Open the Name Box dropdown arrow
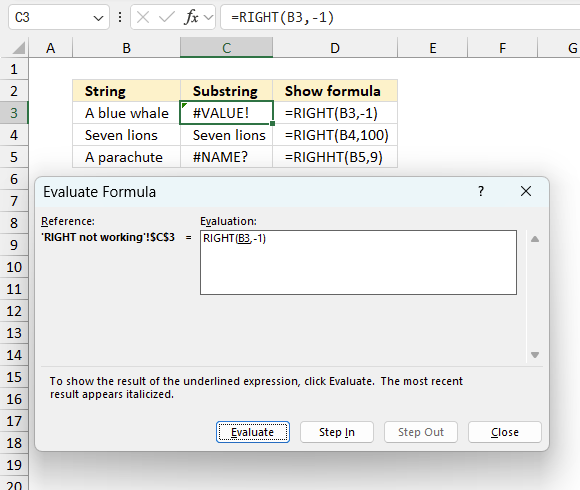Viewport: 580px width, 490px height. pyautogui.click(x=98, y=18)
